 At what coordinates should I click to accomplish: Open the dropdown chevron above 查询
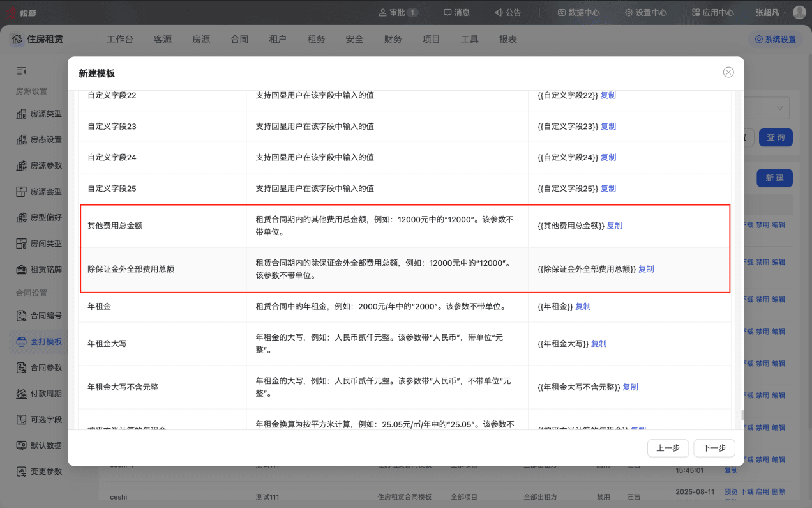point(780,108)
